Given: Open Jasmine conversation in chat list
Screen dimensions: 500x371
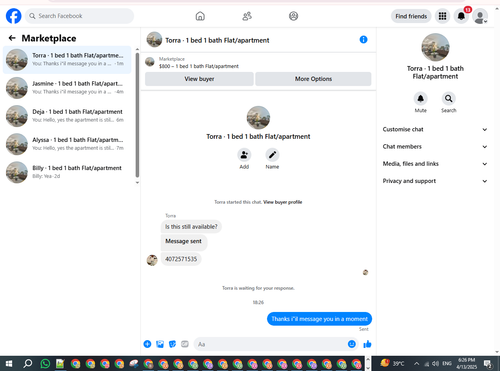Looking at the screenshot, I should point(67,88).
